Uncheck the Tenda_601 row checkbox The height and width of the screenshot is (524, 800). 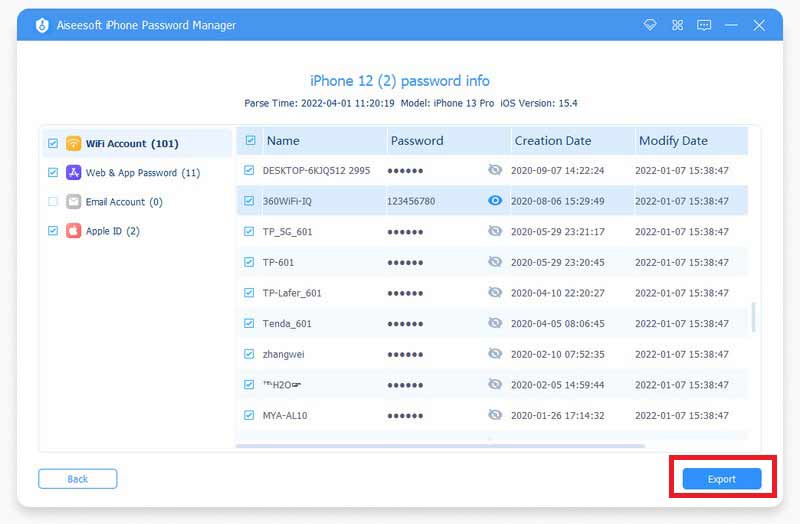[x=248, y=323]
